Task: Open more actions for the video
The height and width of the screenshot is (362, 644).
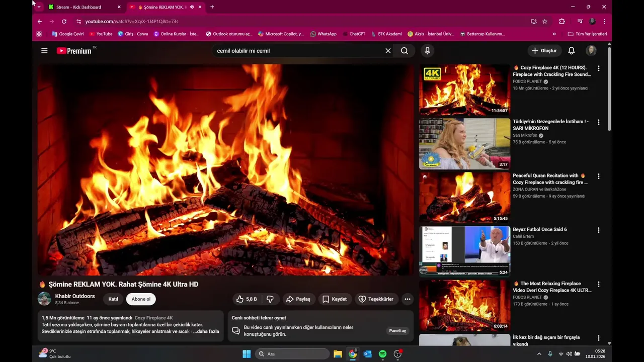Action: [408, 299]
